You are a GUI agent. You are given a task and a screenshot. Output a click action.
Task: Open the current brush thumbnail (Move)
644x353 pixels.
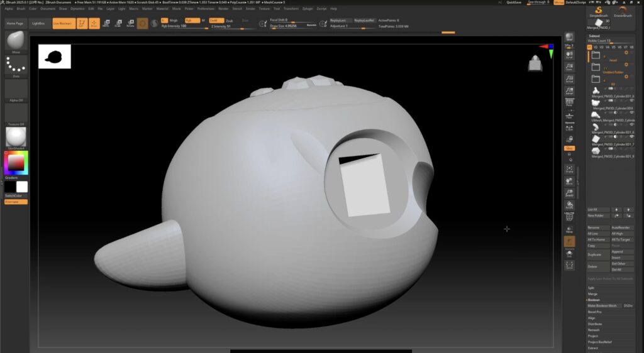pyautogui.click(x=16, y=41)
